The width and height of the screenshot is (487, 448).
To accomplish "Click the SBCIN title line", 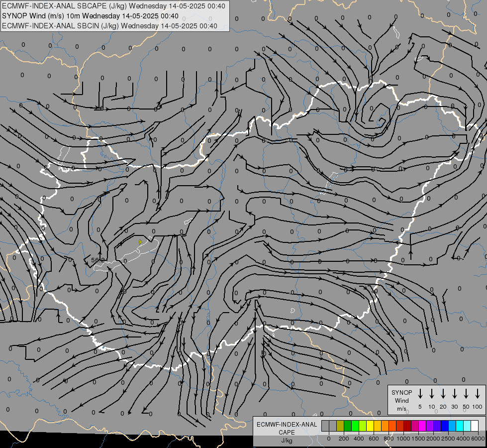I will pos(109,26).
